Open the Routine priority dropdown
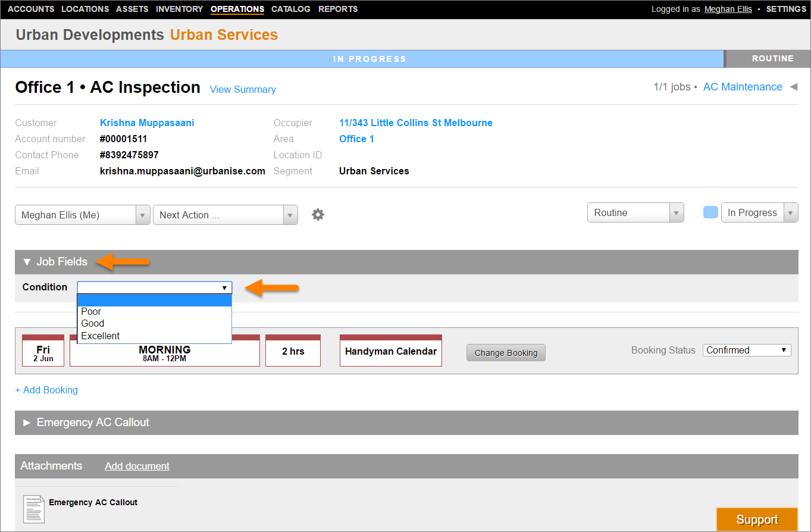Image resolution: width=811 pixels, height=532 pixels. pos(635,212)
